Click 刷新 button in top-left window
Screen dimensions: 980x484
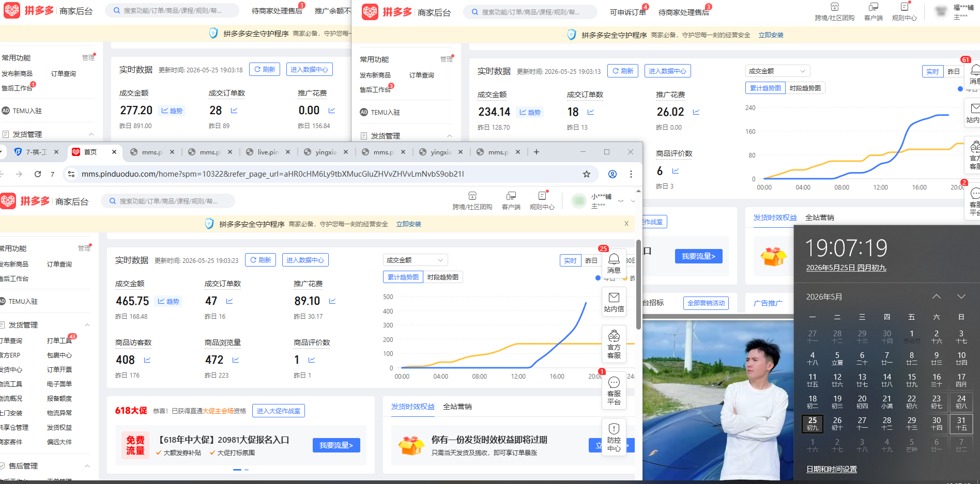tap(265, 70)
